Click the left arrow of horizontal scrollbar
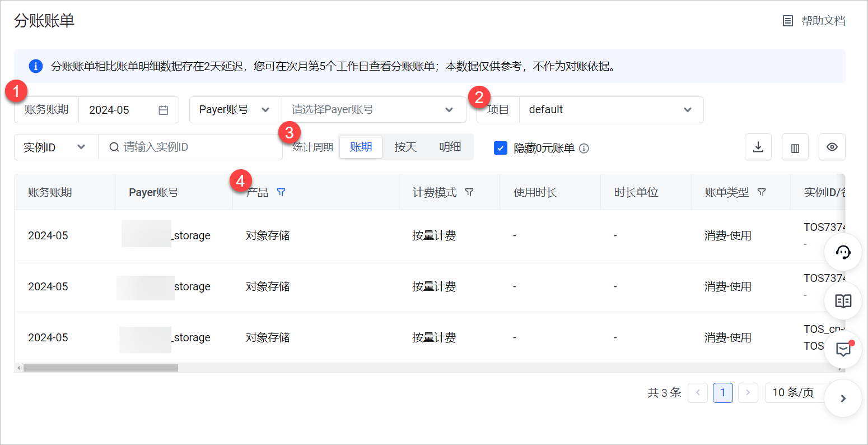The width and height of the screenshot is (868, 445). pos(18,368)
